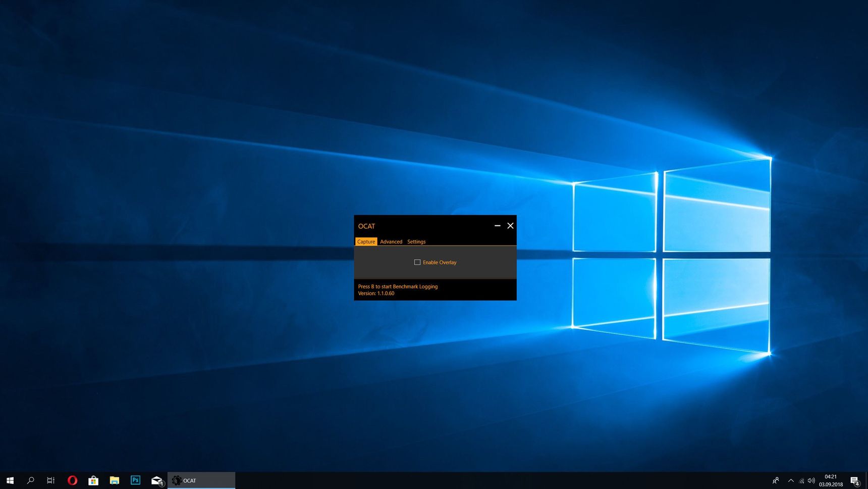Viewport: 868px width, 489px height.
Task: Open the volume speaker icon
Action: click(x=811, y=480)
